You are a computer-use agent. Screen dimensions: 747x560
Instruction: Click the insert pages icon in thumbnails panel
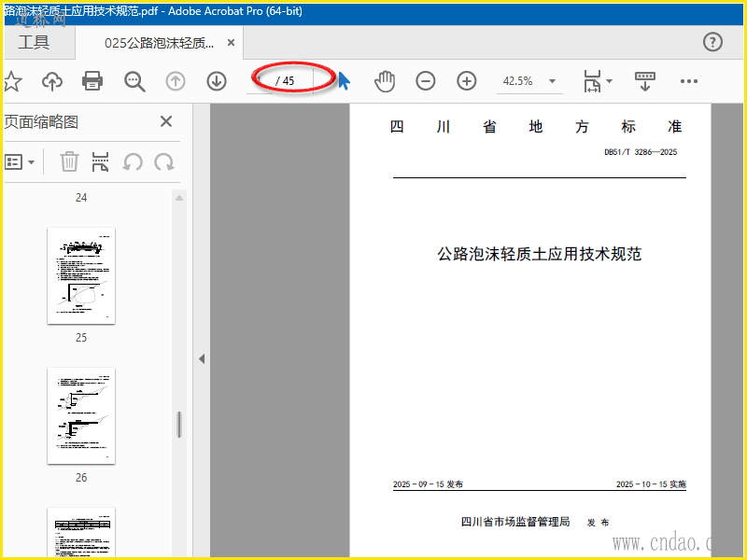click(100, 161)
